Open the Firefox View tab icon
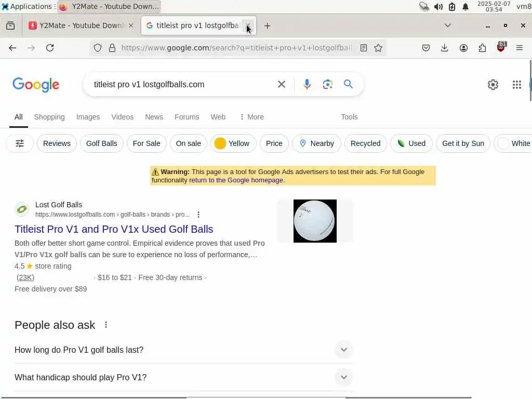 (x=10, y=25)
